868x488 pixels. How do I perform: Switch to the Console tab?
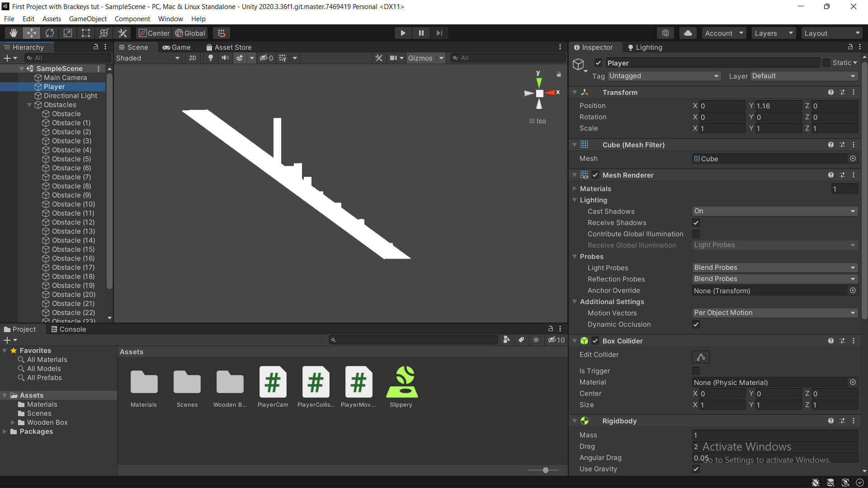(x=68, y=329)
